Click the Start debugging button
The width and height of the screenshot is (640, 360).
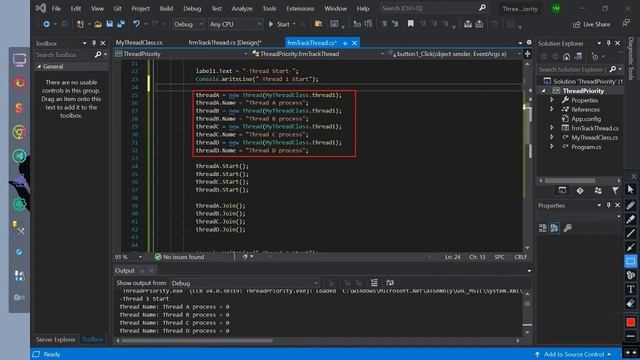pos(279,24)
